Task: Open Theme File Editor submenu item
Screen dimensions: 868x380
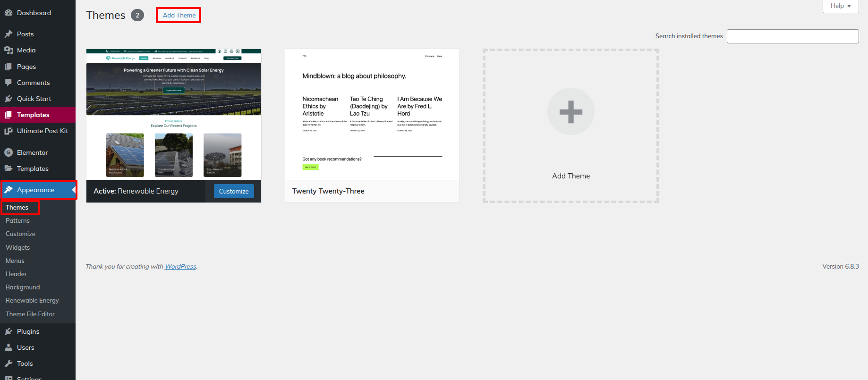Action: 30,314
